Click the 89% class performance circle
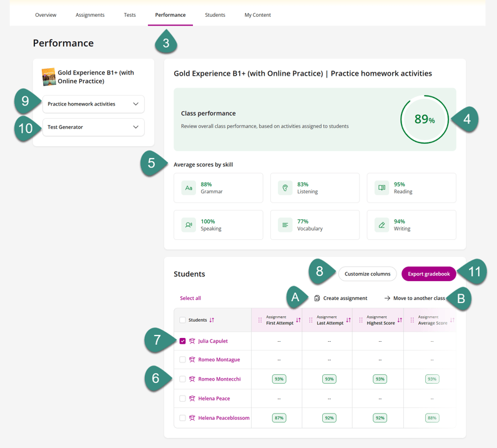 tap(424, 119)
